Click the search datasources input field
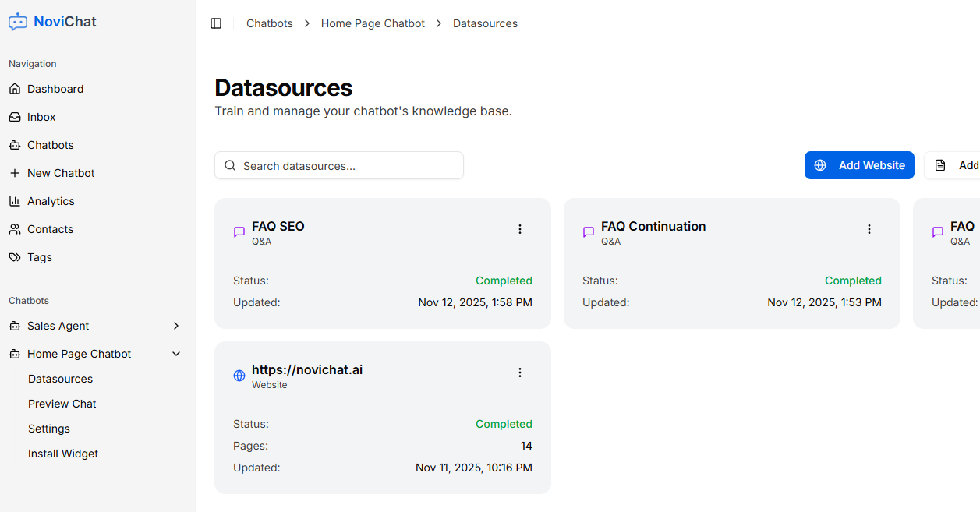Viewport: 980px width, 512px height. pyautogui.click(x=338, y=165)
